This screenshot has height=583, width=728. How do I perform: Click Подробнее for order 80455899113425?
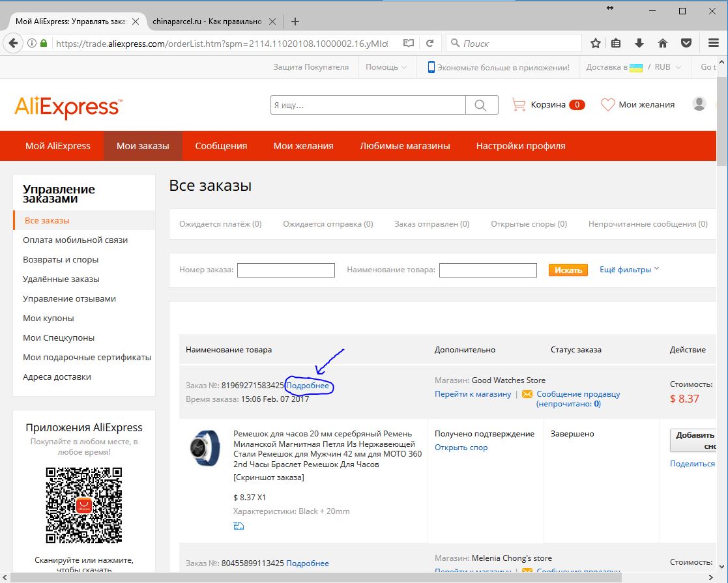click(308, 563)
